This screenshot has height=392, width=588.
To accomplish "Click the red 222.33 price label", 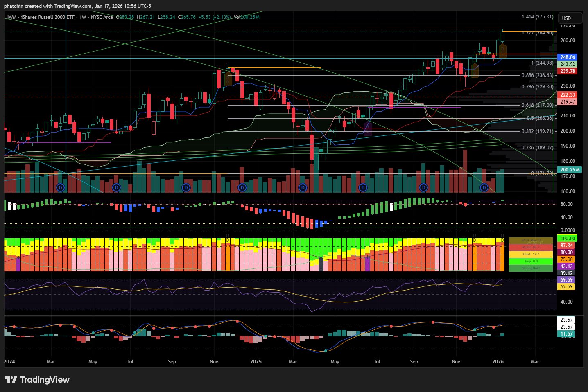I will pyautogui.click(x=568, y=95).
